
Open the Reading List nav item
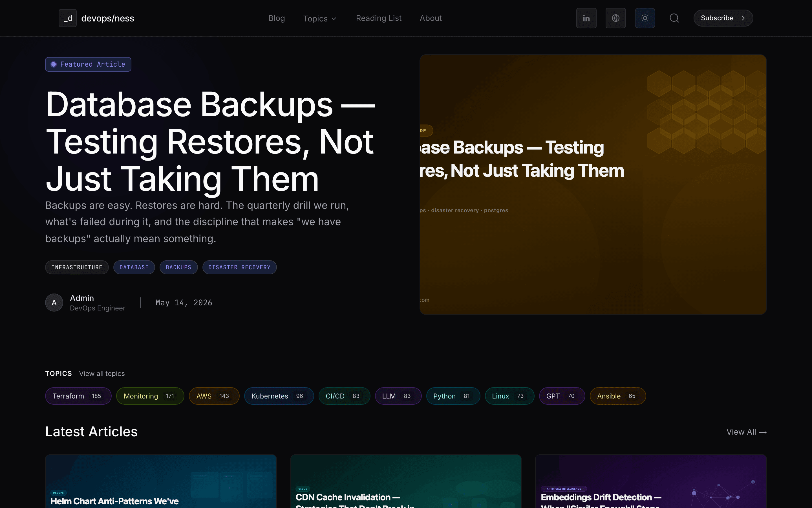[x=378, y=18]
